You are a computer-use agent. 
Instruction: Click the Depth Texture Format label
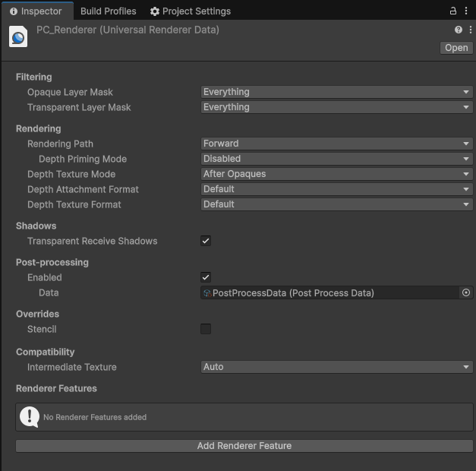74,204
